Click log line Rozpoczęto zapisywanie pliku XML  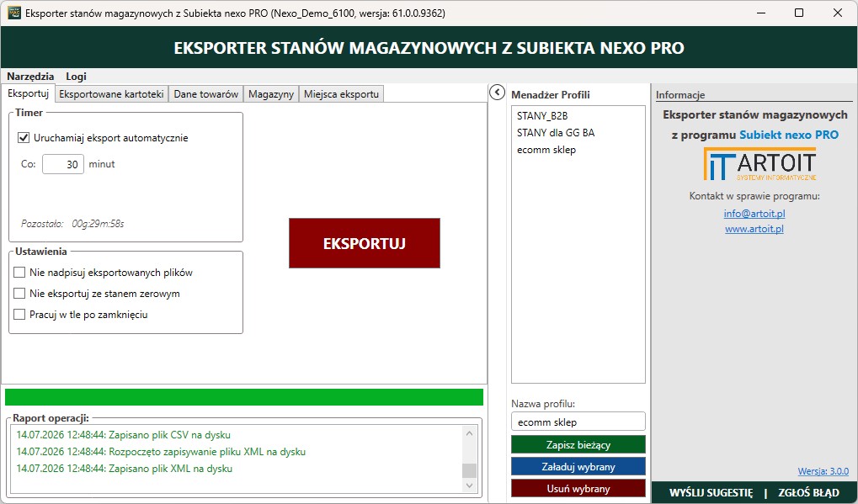click(x=161, y=452)
